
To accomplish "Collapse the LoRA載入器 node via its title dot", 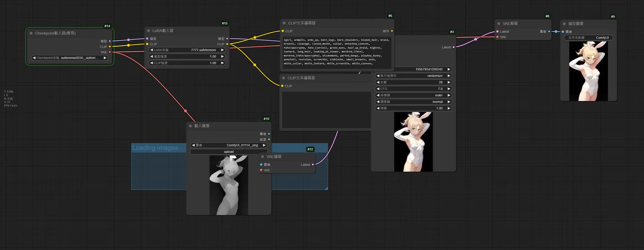I will pyautogui.click(x=148, y=31).
